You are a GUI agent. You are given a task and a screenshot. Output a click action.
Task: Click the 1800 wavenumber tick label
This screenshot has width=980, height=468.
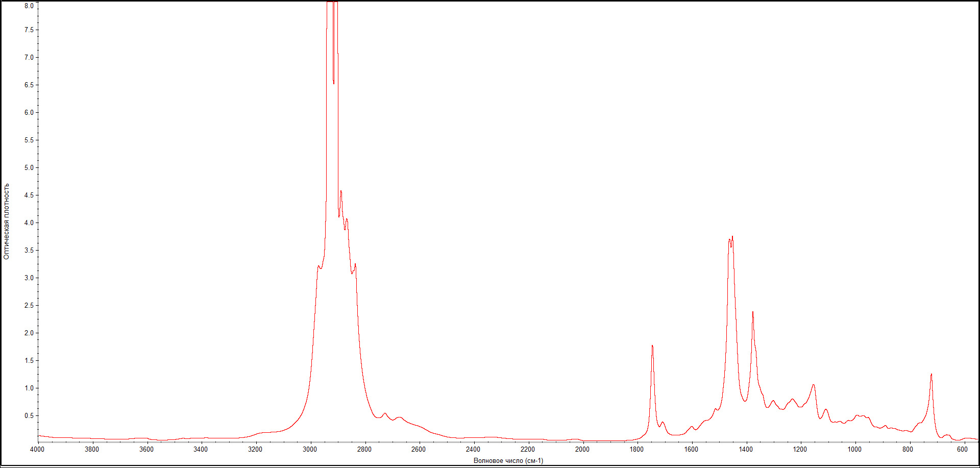[x=636, y=449]
